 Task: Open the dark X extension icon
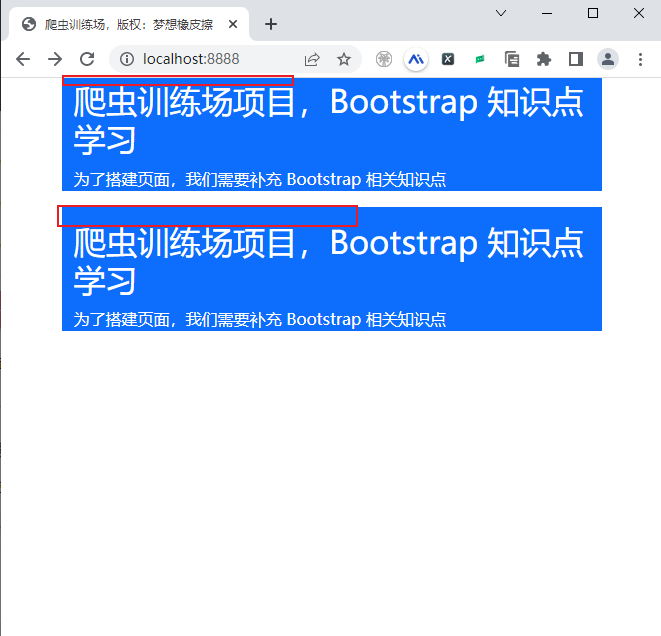point(448,59)
